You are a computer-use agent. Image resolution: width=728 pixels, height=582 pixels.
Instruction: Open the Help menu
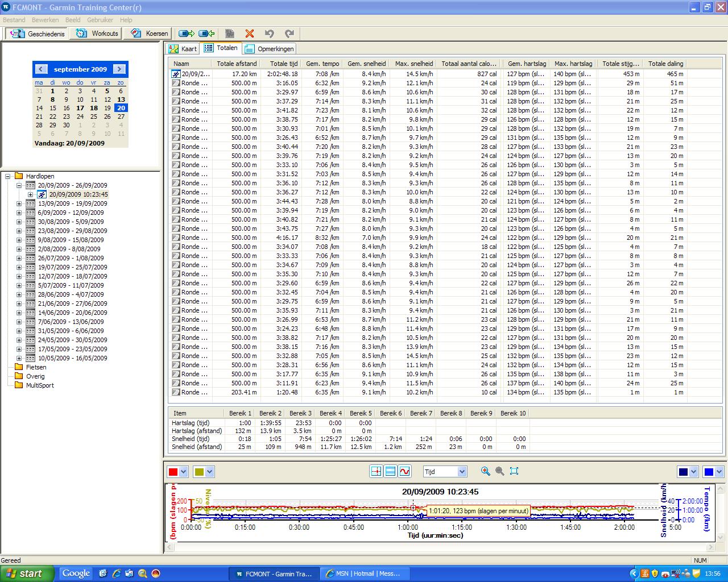point(126,20)
